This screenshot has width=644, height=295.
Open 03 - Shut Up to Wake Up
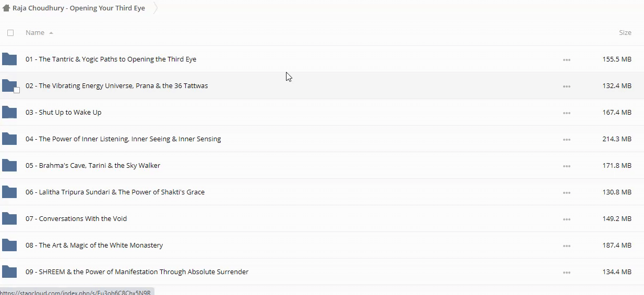pyautogui.click(x=70, y=112)
